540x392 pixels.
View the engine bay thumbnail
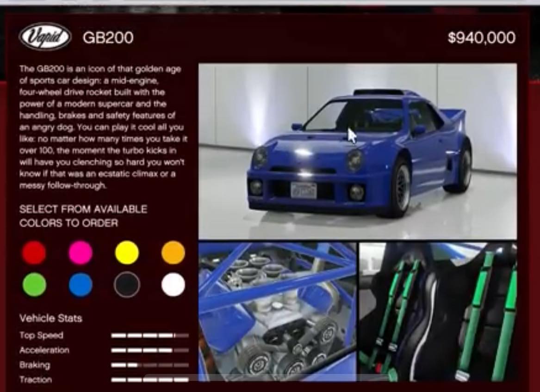(278, 312)
